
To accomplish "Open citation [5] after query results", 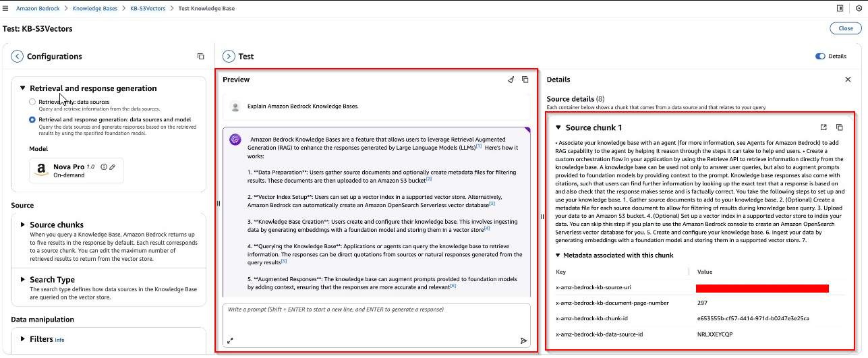I will (x=284, y=261).
